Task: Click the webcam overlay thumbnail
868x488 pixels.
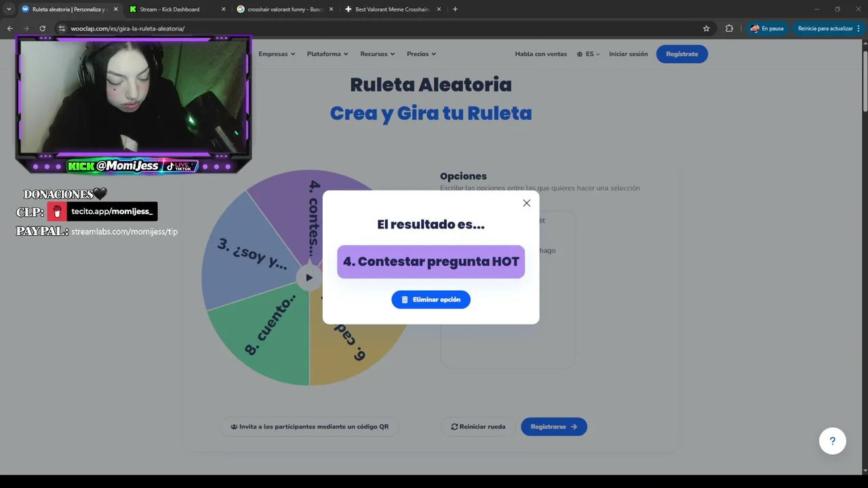Action: pos(134,97)
